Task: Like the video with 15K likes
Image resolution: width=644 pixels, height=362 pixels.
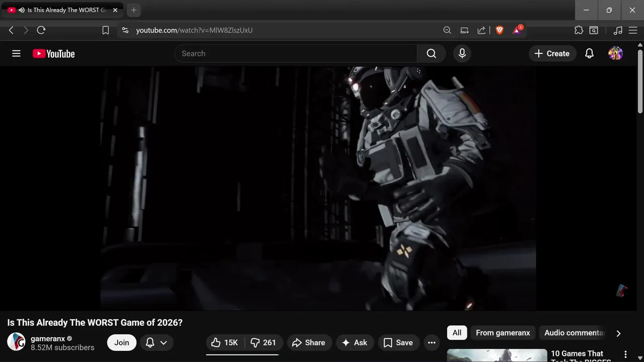Action: [225, 342]
